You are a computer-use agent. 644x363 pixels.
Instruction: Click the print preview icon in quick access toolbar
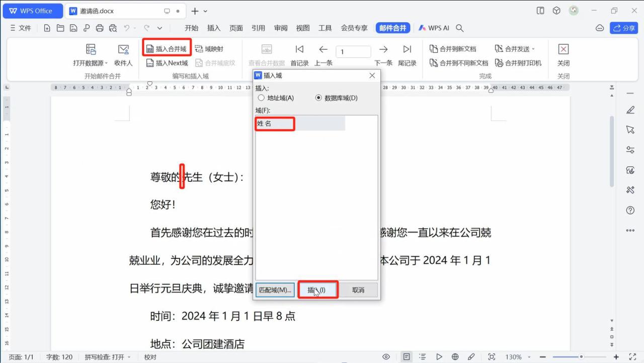113,28
